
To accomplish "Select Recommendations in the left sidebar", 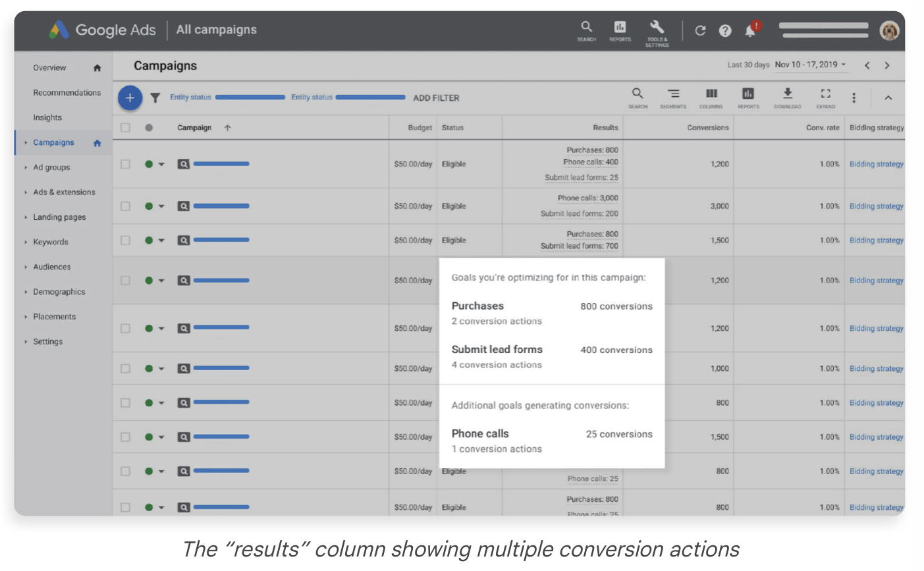I will 67,93.
